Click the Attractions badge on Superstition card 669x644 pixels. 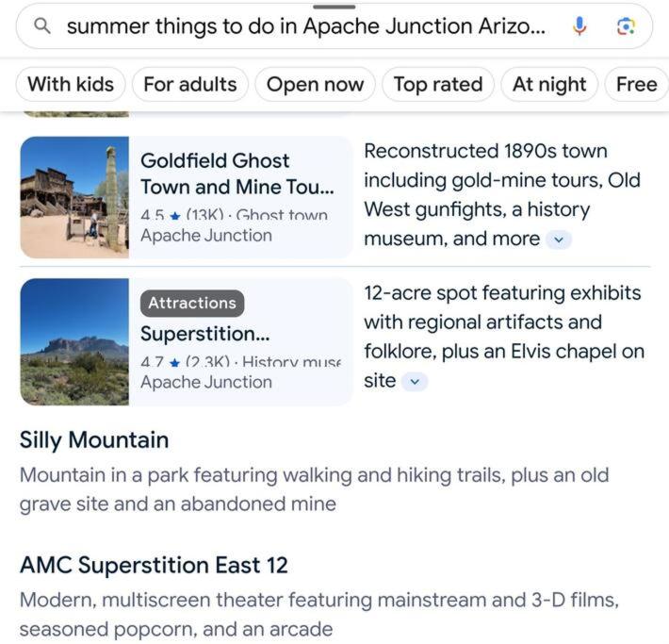point(192,304)
